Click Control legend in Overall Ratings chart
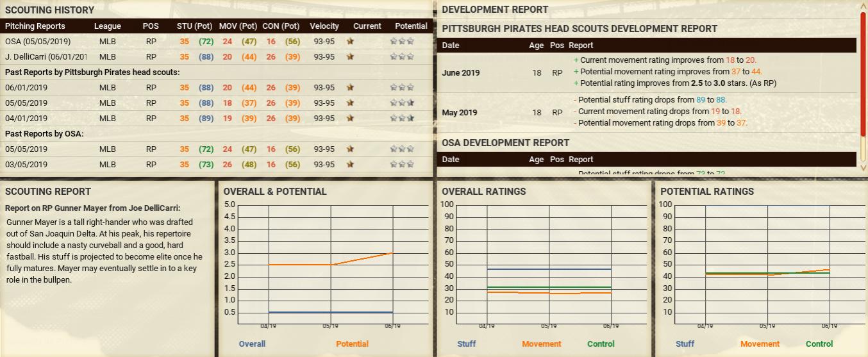The height and width of the screenshot is (357, 868). 601,344
